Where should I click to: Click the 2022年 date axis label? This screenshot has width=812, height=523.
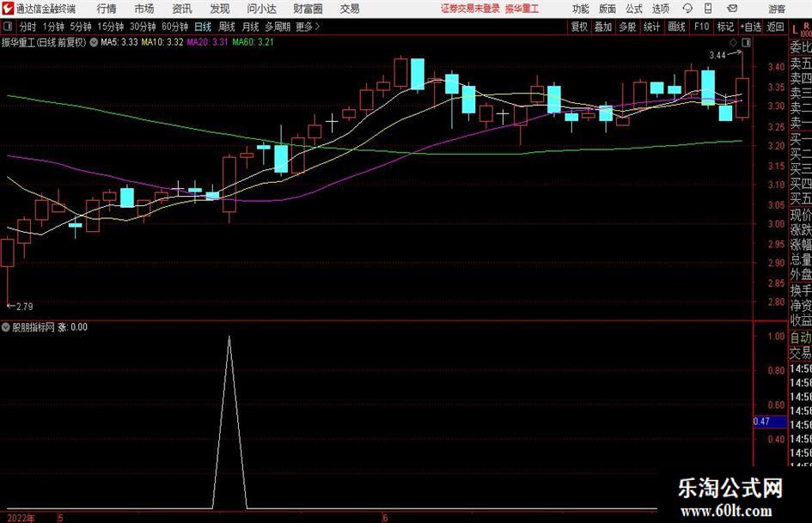[21, 518]
